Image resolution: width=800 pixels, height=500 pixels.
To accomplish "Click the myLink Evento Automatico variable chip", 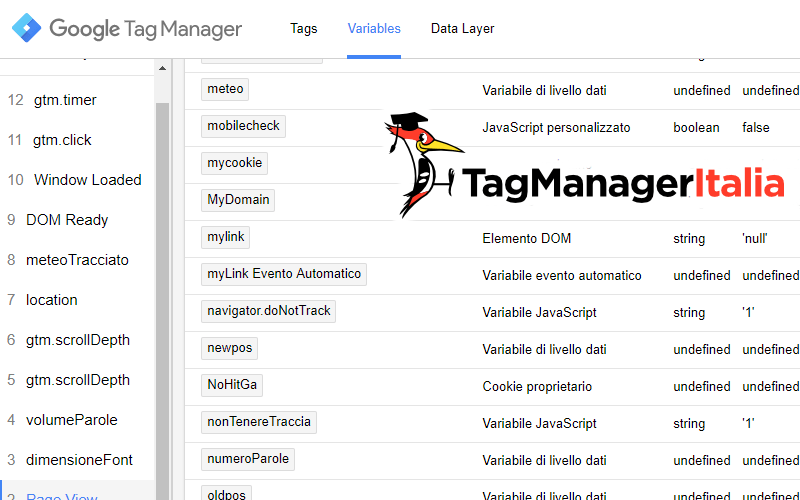I will (284, 274).
